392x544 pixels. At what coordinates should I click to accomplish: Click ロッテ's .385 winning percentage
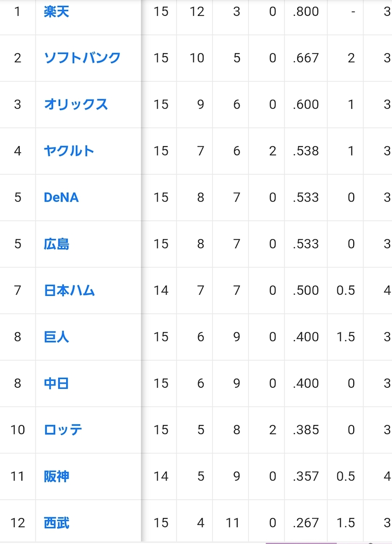point(306,430)
